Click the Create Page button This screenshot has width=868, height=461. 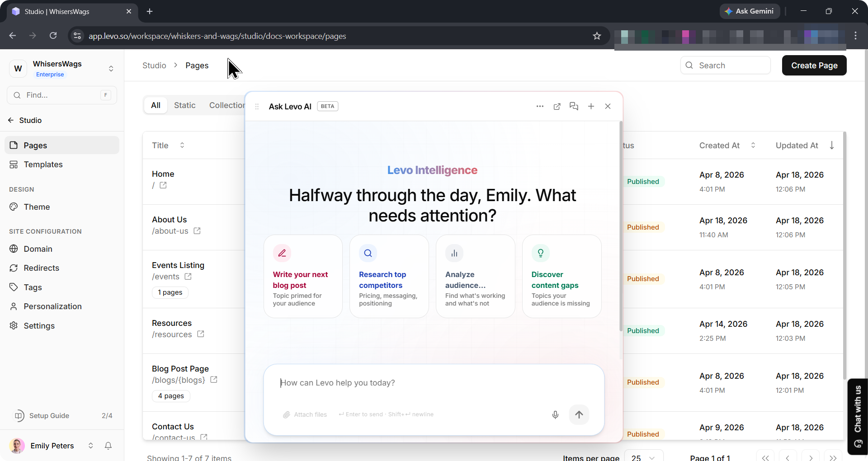click(814, 66)
